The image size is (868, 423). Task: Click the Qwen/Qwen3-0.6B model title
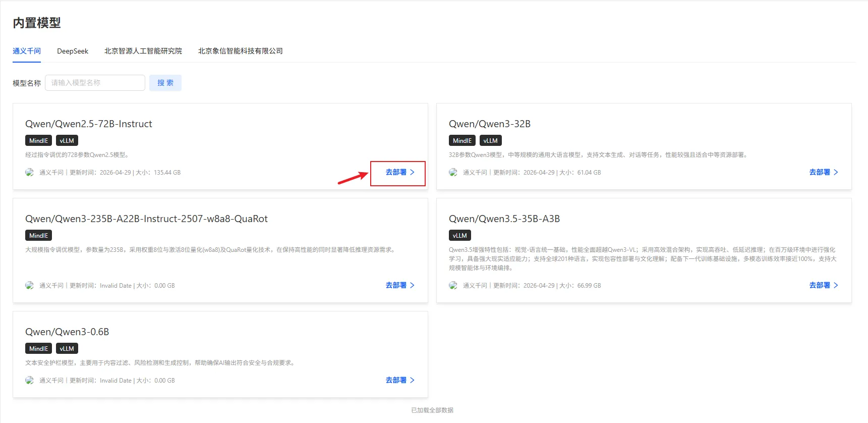point(67,332)
